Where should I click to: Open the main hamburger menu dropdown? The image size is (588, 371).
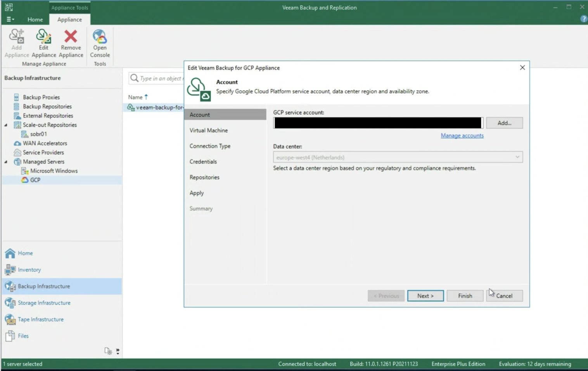[10, 19]
